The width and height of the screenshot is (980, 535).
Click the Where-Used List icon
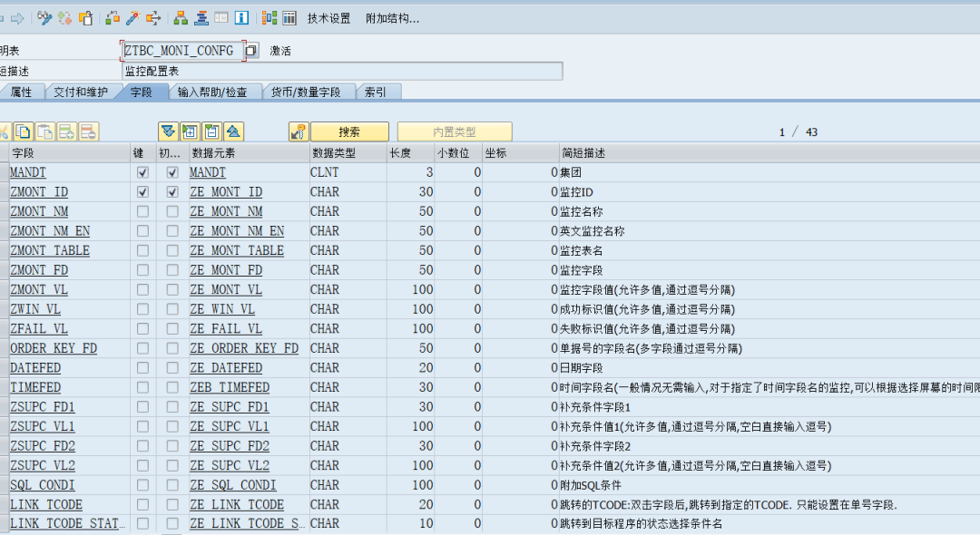tap(153, 18)
